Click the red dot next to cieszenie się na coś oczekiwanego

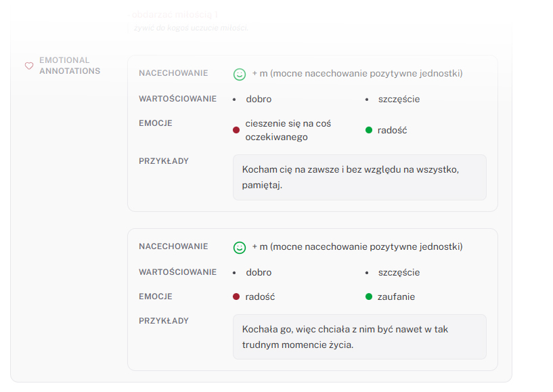(236, 130)
